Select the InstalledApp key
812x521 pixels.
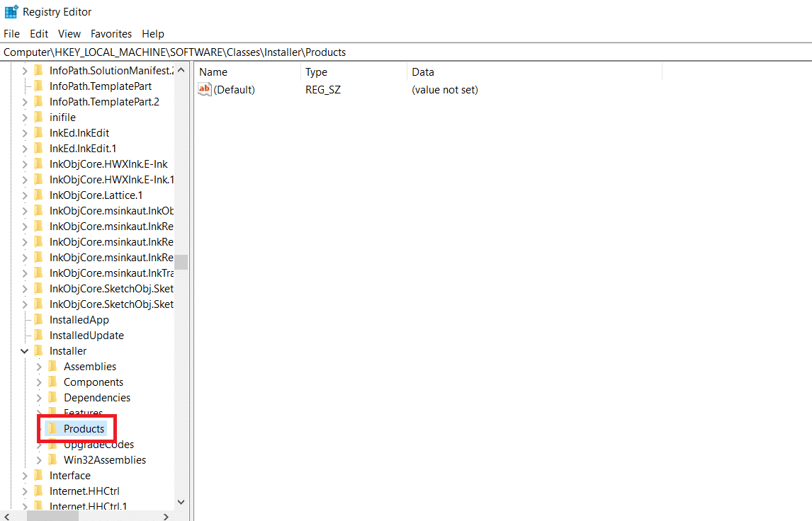[79, 320]
